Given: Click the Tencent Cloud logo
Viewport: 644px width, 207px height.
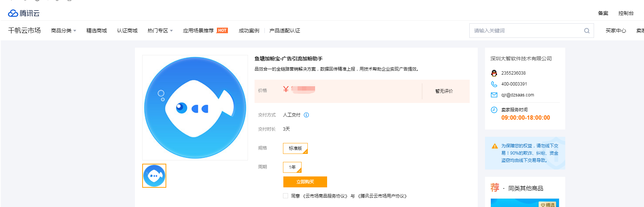Looking at the screenshot, I should (24, 13).
